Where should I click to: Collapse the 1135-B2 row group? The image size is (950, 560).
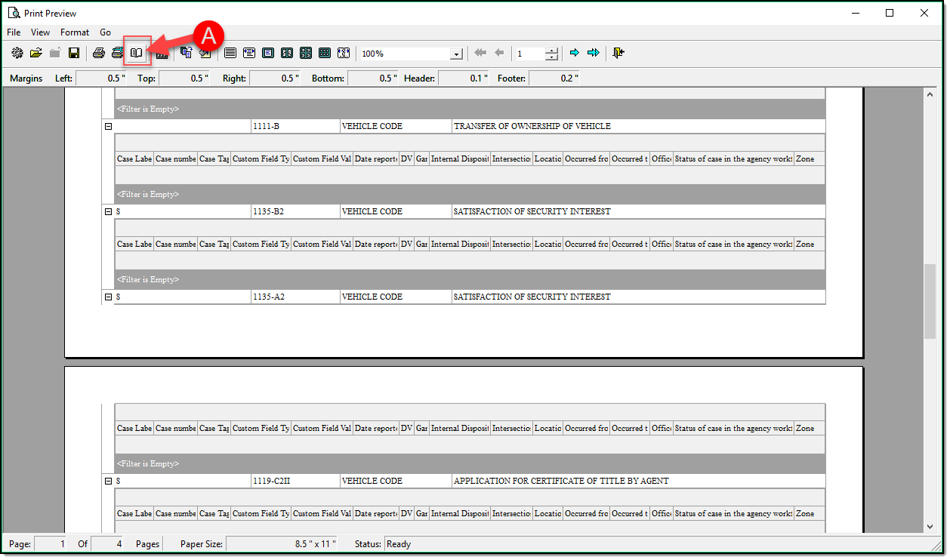[108, 212]
